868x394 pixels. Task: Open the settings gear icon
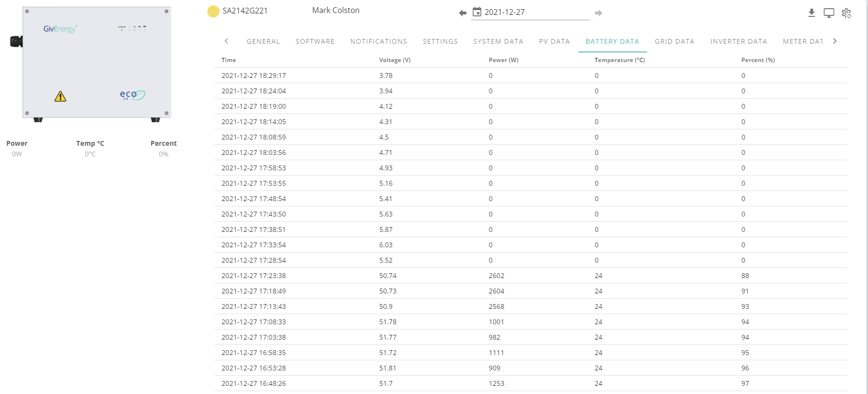click(846, 13)
